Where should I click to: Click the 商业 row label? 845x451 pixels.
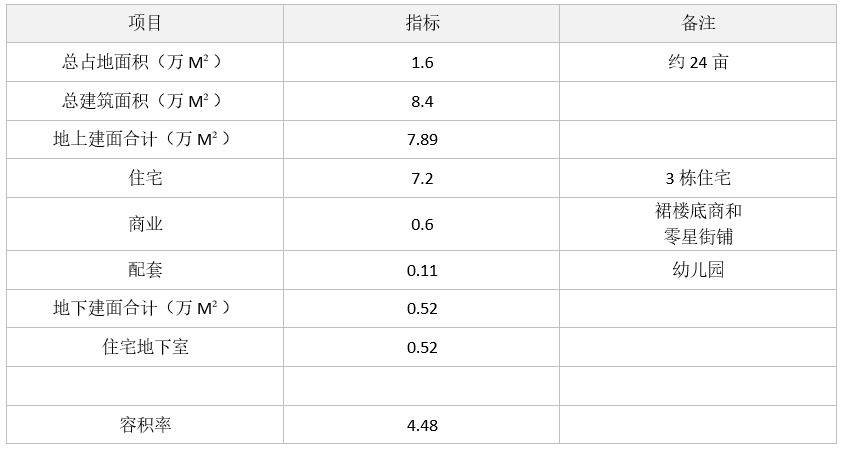(145, 224)
